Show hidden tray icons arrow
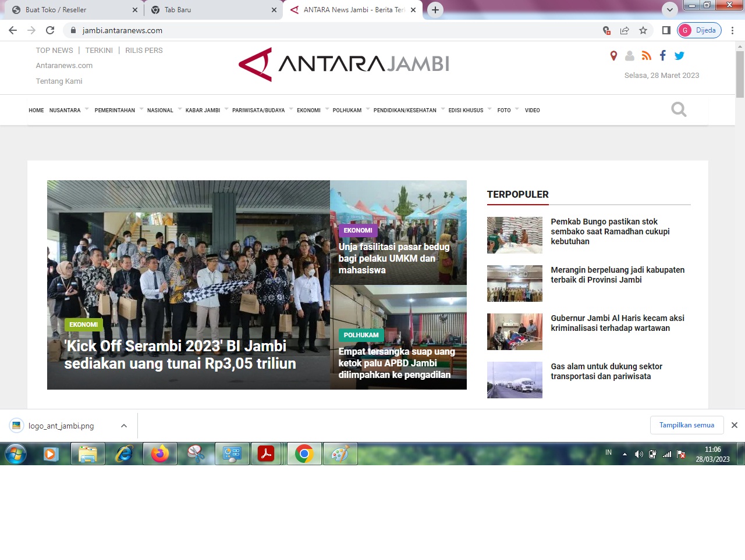This screenshot has height=560, width=745. click(625, 454)
